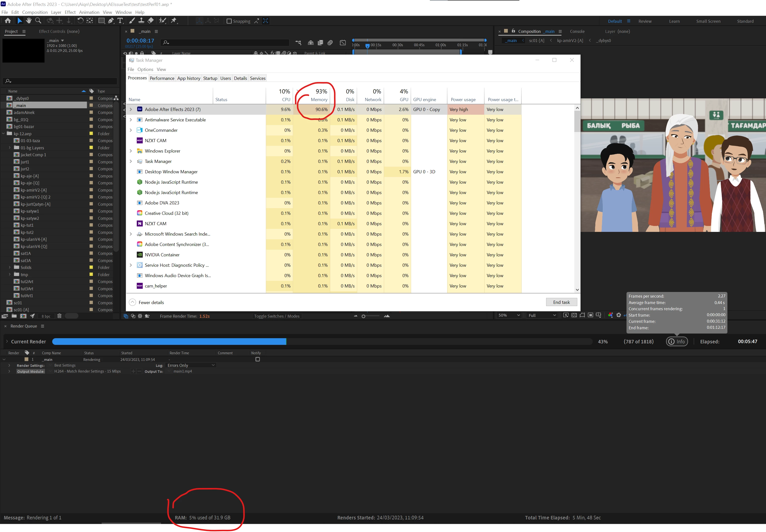The width and height of the screenshot is (766, 532).
Task: Tick the Notify checkbox for render item
Action: tap(257, 359)
